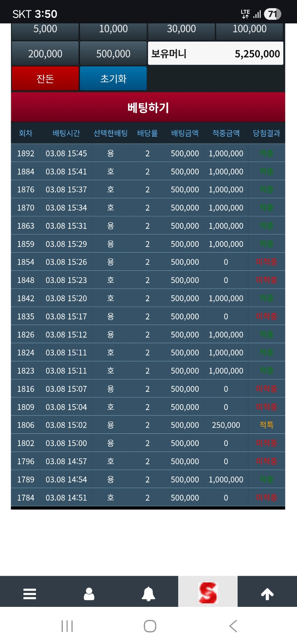297x644 pixels.
Task: Tap the scroll-to-top arrow icon
Action: pyautogui.click(x=267, y=593)
